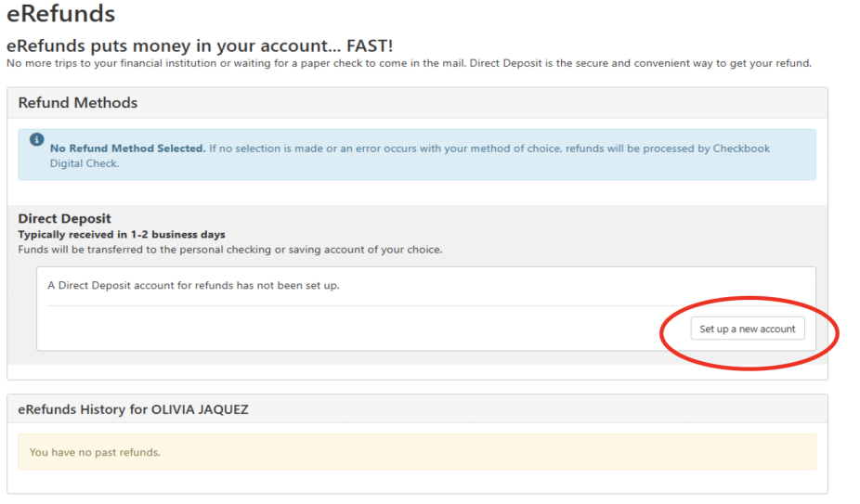
Task: Click 'A Direct Deposit account for refunds has not been set up.'
Action: coord(193,285)
